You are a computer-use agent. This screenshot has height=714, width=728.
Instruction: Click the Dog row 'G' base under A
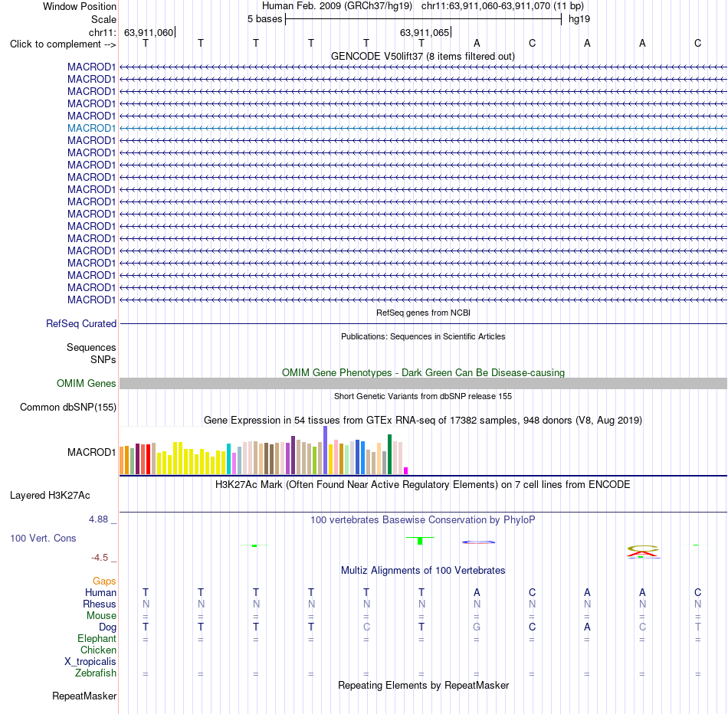click(x=477, y=627)
